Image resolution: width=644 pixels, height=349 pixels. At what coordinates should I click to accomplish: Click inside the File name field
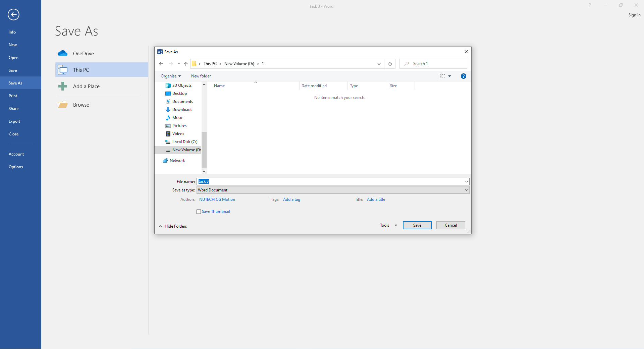pyautogui.click(x=332, y=181)
